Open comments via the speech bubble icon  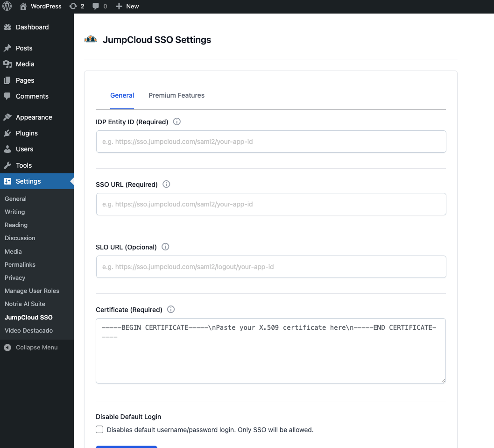coord(97,6)
